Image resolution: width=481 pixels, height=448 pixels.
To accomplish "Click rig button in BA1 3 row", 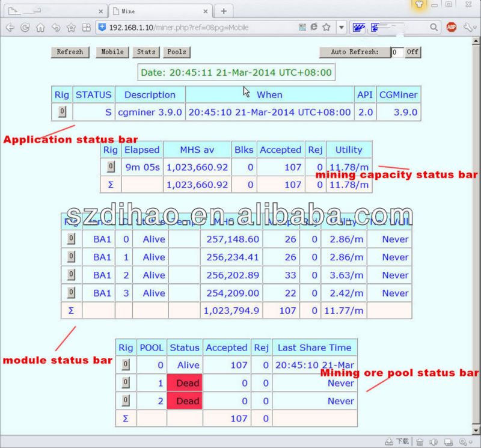I will (x=71, y=292).
